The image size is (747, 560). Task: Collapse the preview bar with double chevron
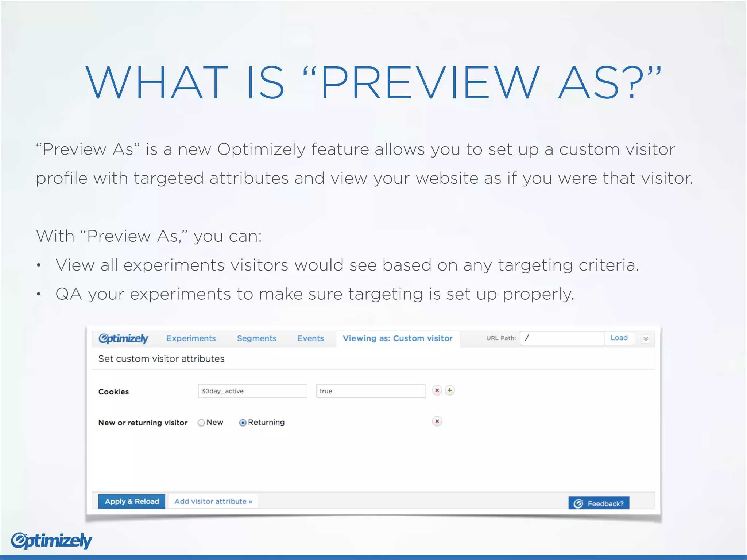[646, 339]
